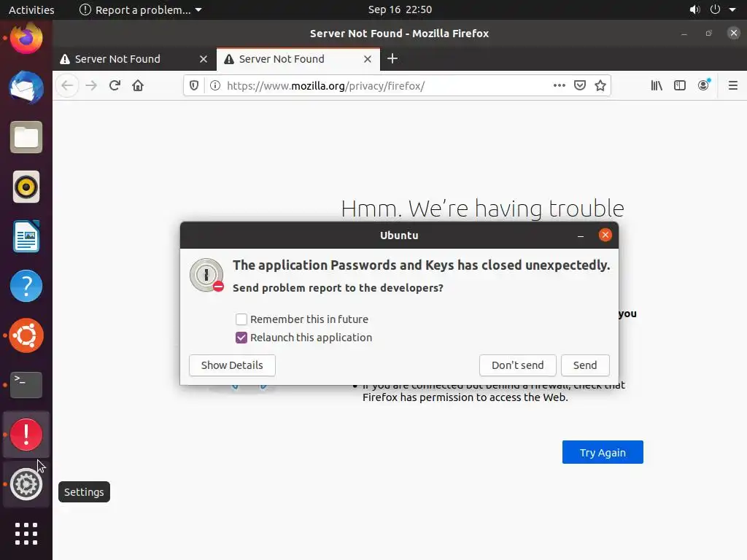Open Terminal from the dock
The height and width of the screenshot is (560, 747).
click(x=26, y=385)
